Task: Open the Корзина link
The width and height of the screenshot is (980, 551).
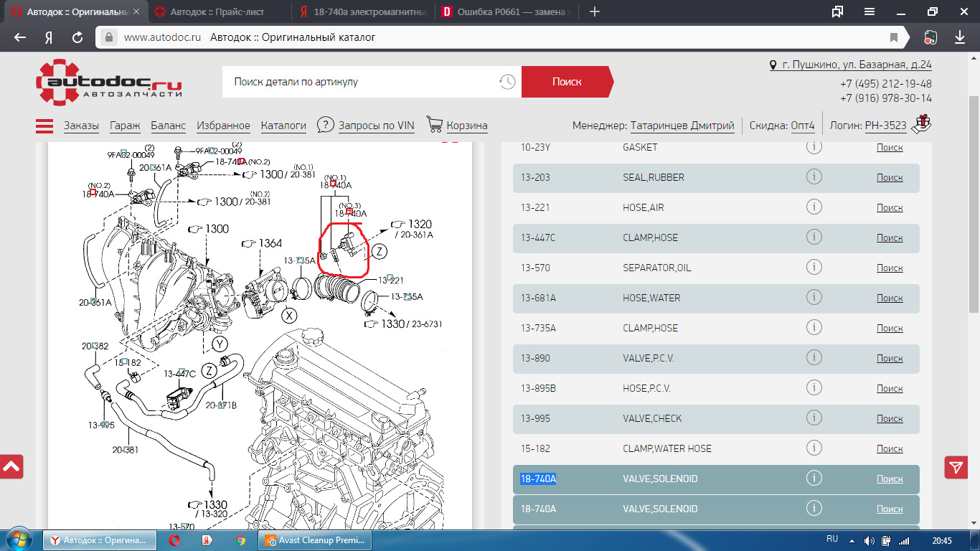Action: pos(467,126)
